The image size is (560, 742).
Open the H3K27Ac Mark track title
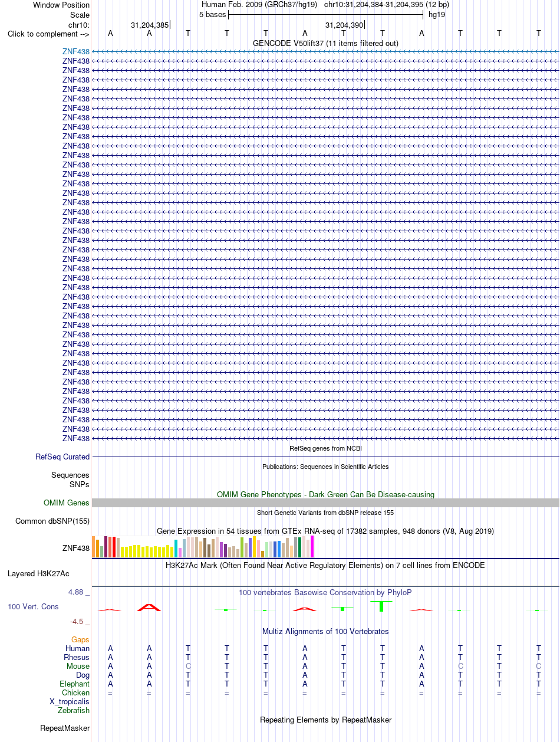tap(325, 565)
